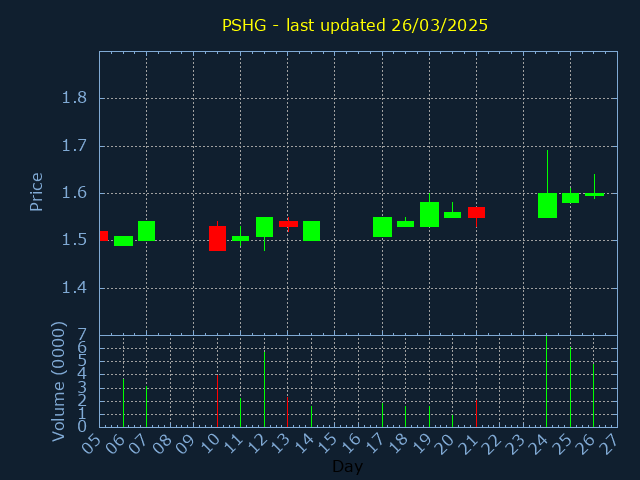
Task: Click the 'Day' x-axis label
Action: pyautogui.click(x=347, y=466)
